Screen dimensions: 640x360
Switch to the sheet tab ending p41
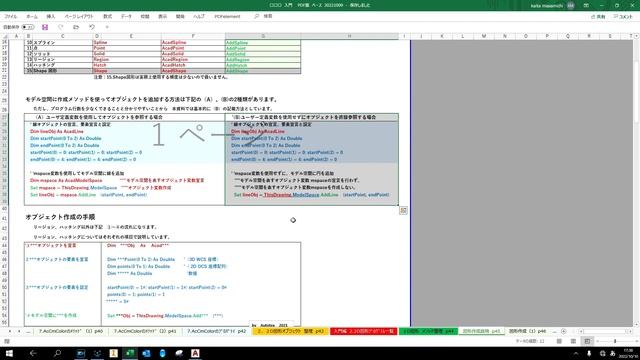[145, 331]
